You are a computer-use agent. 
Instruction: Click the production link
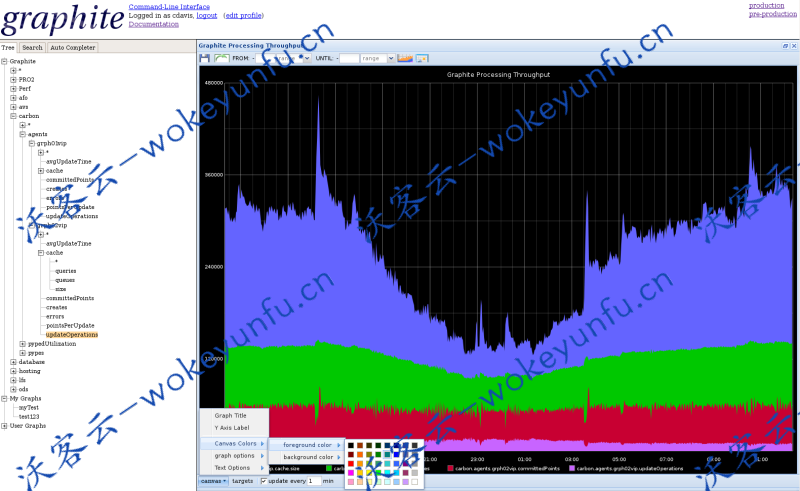(x=766, y=5)
